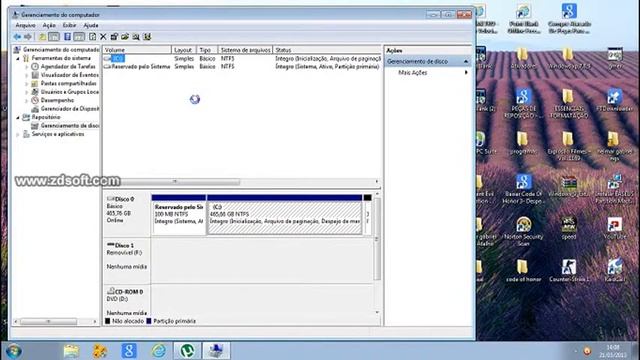Click the Reservado pelo Sistema 100 MB partition block

point(178,215)
